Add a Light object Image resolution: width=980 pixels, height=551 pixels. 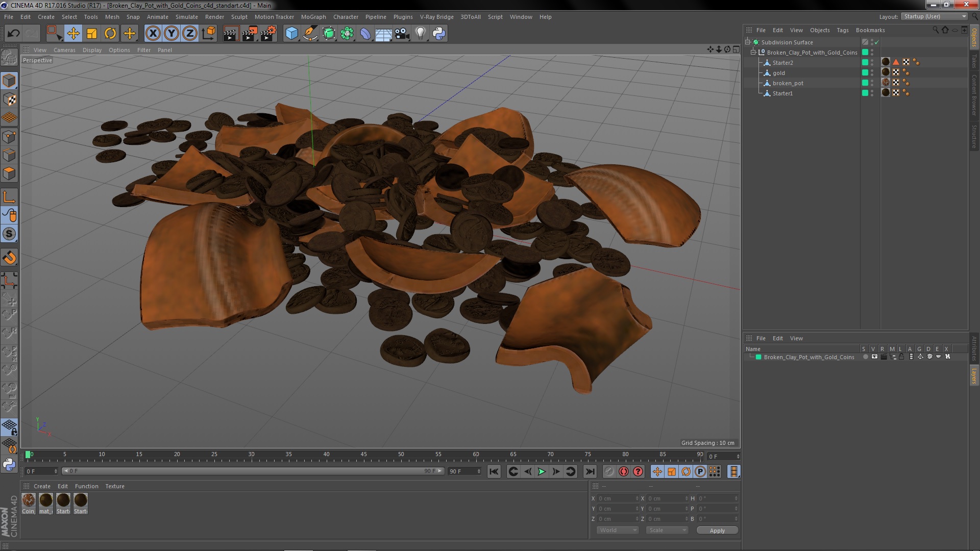tap(420, 34)
